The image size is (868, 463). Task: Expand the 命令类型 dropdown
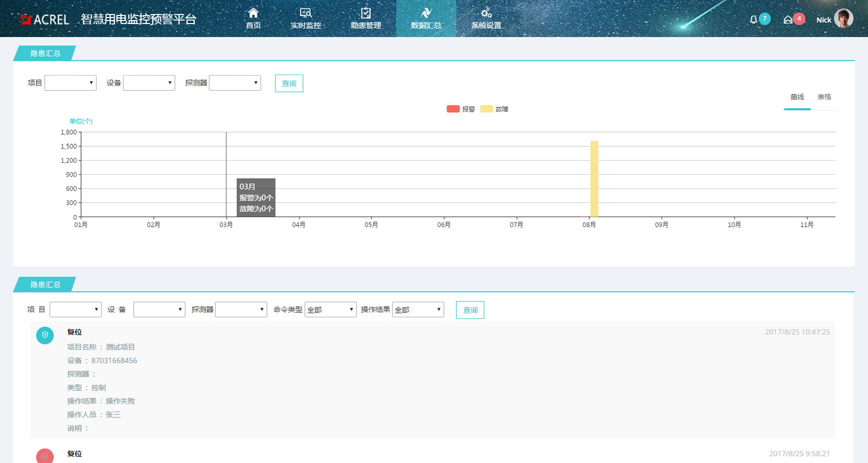tap(330, 310)
